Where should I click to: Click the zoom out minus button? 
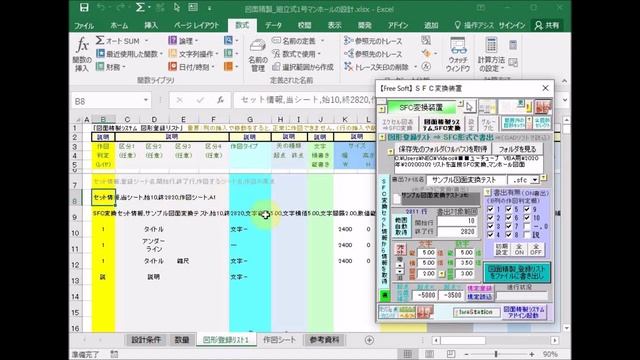click(466, 354)
